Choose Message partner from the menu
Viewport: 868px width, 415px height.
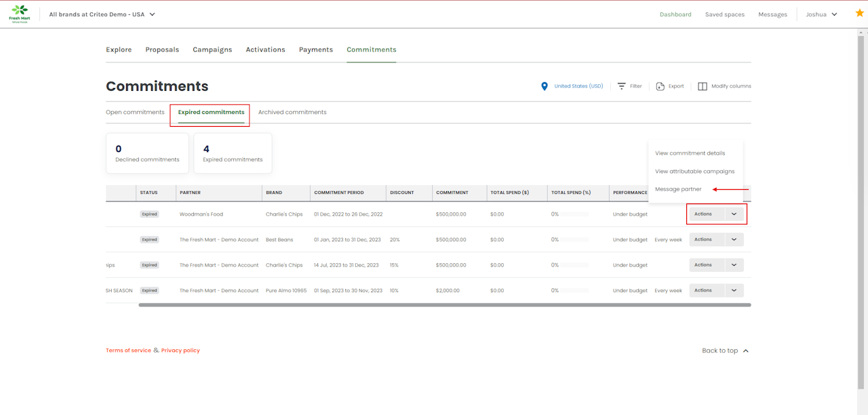(678, 189)
